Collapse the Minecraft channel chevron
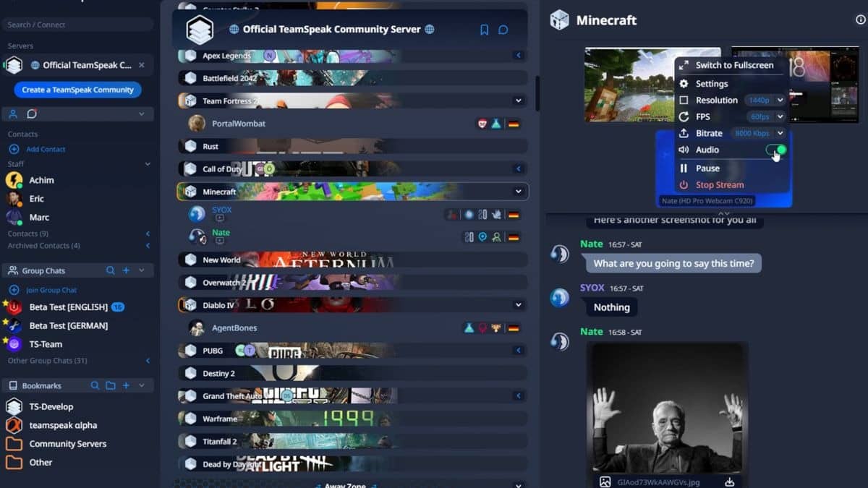Image resolution: width=868 pixels, height=488 pixels. point(518,192)
